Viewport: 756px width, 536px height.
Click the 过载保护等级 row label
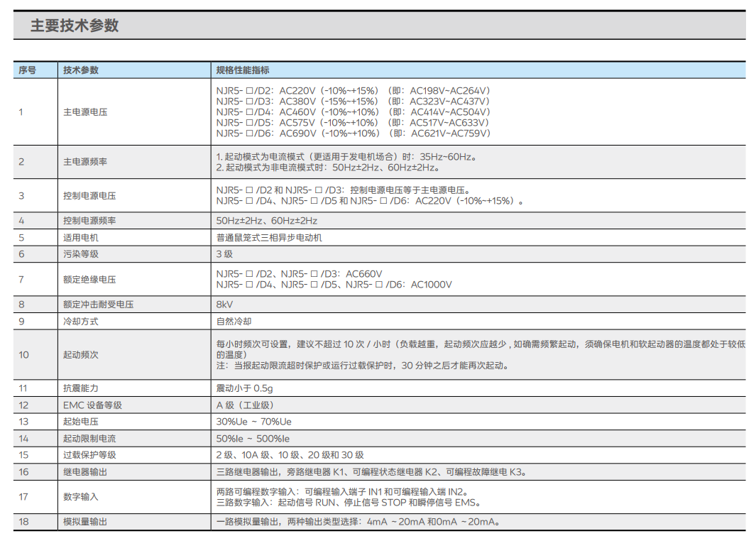pyautogui.click(x=89, y=455)
